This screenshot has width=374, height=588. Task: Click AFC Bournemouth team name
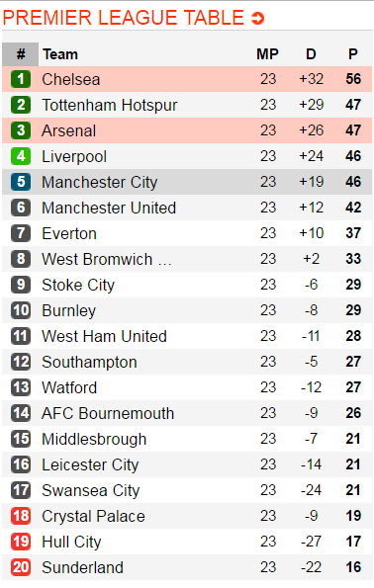108,414
